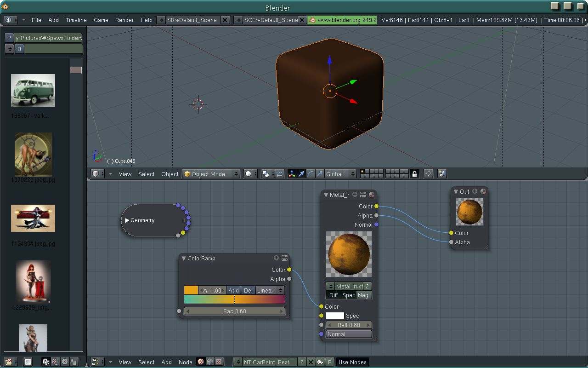The height and width of the screenshot is (368, 588).
Task: Click the image browser window type icon
Action: coord(11,362)
